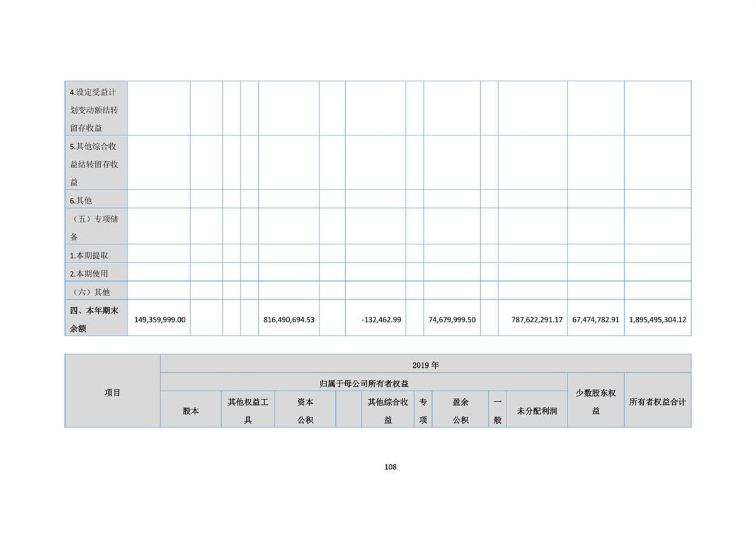
Task: Click the 股本 column header
Action: (x=190, y=411)
